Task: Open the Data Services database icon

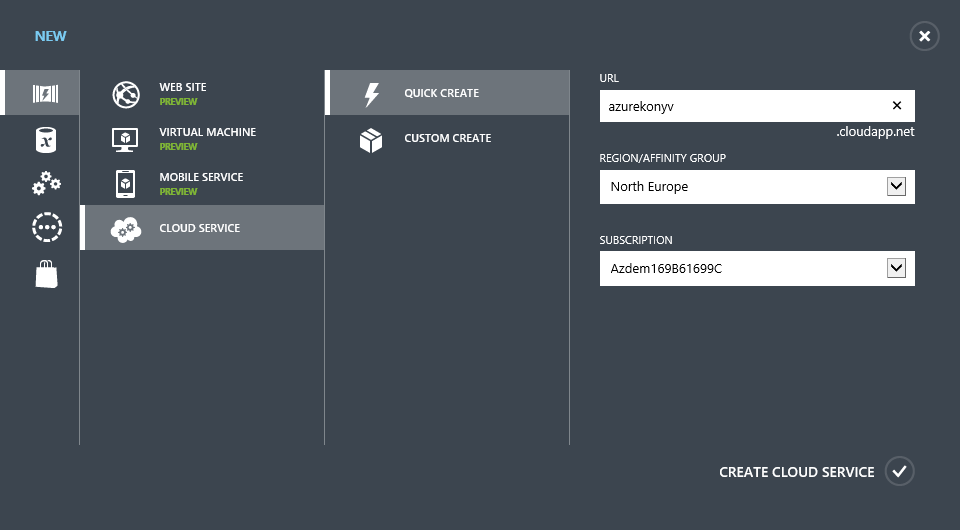Action: coord(46,140)
